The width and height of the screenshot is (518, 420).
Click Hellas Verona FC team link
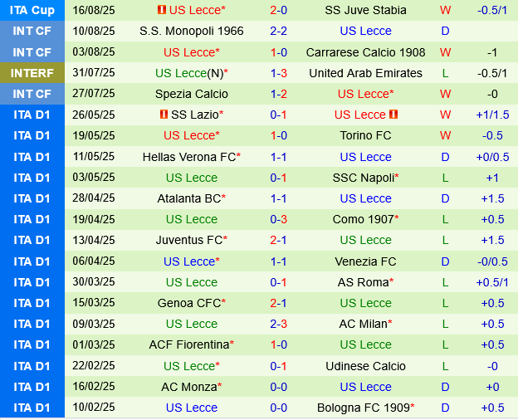click(x=189, y=157)
